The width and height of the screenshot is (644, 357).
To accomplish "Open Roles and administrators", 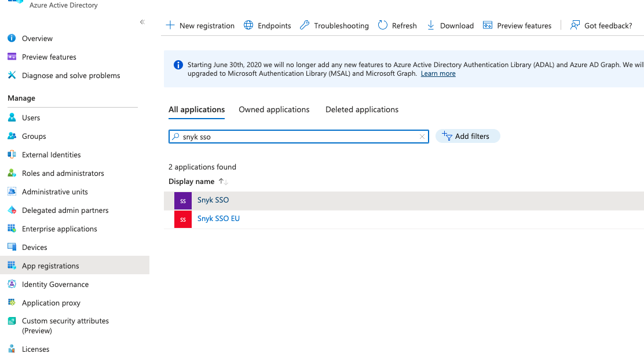I will pyautogui.click(x=63, y=173).
